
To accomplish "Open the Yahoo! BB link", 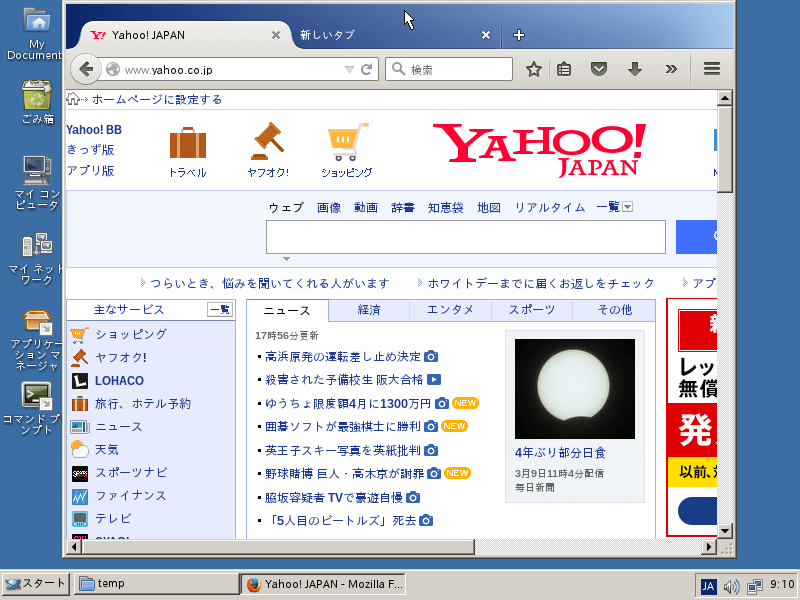I will [94, 130].
